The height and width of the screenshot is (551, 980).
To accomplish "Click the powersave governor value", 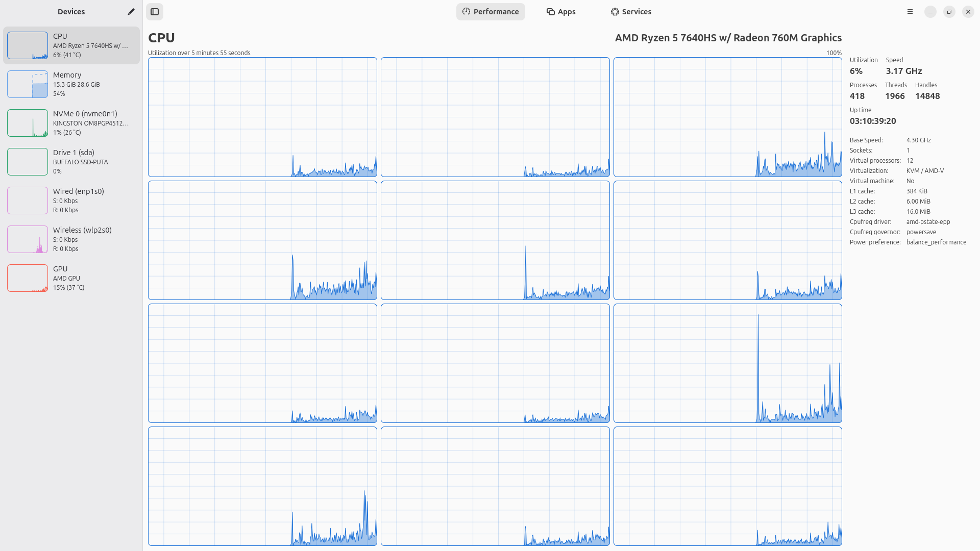I will [921, 232].
